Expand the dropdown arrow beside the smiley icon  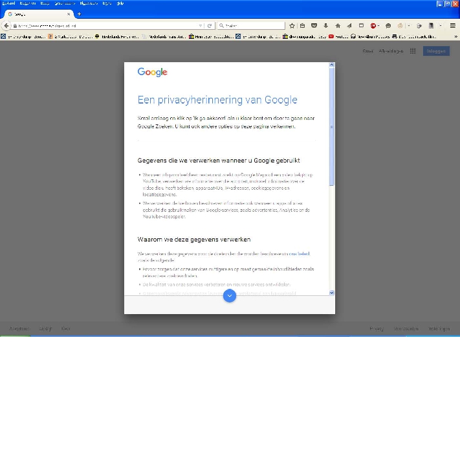pyautogui.click(x=409, y=26)
